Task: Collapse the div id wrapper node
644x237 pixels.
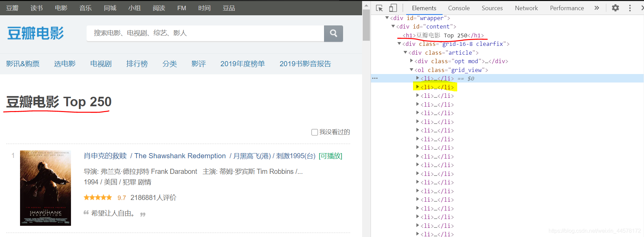Action: (x=387, y=18)
